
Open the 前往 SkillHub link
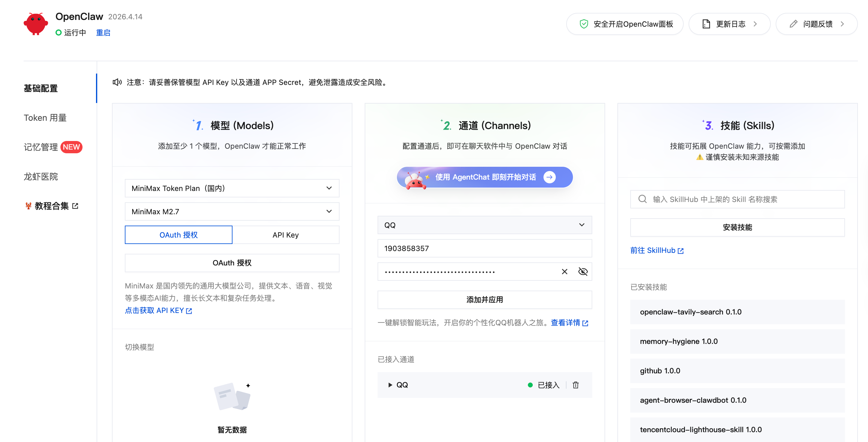click(x=657, y=250)
